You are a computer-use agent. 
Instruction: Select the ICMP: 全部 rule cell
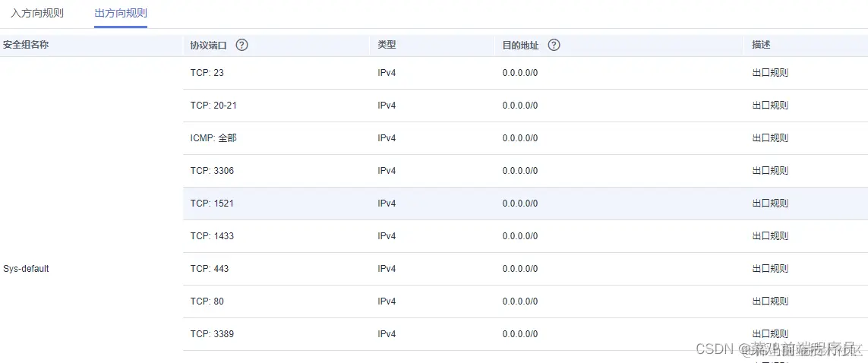click(x=213, y=137)
